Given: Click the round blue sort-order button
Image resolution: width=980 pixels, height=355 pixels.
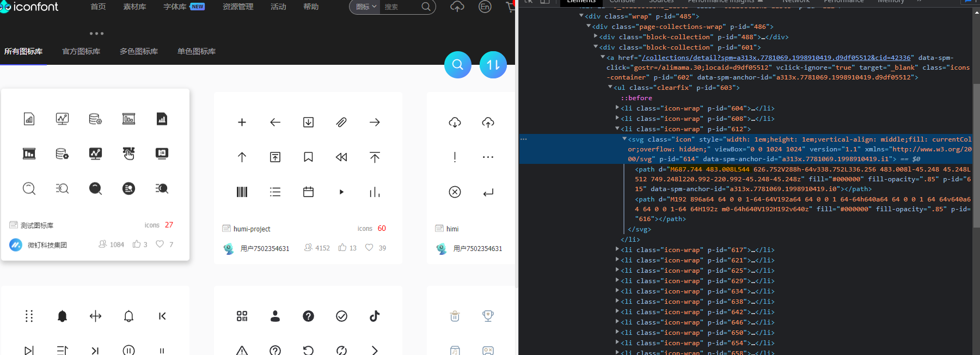Looking at the screenshot, I should point(493,65).
